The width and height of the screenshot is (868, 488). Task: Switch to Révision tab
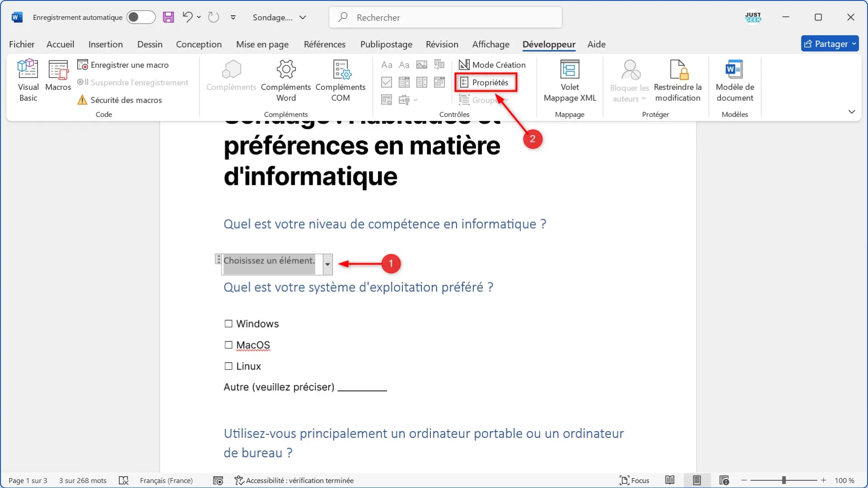442,44
